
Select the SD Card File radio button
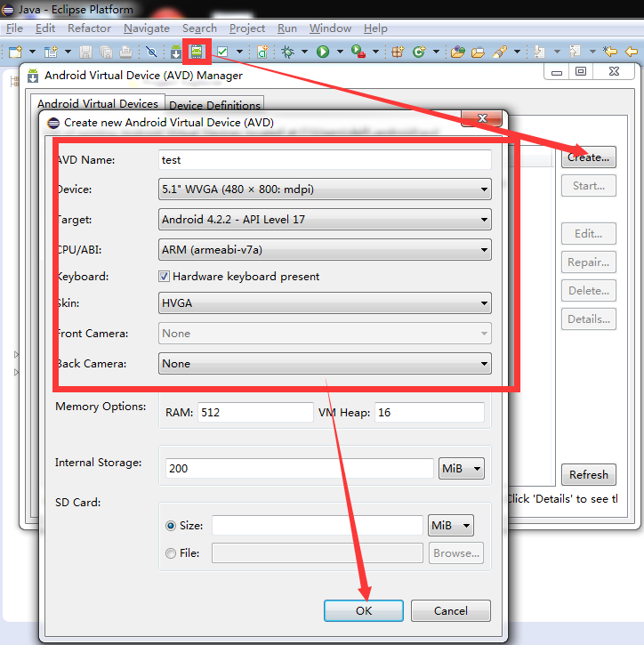(171, 553)
